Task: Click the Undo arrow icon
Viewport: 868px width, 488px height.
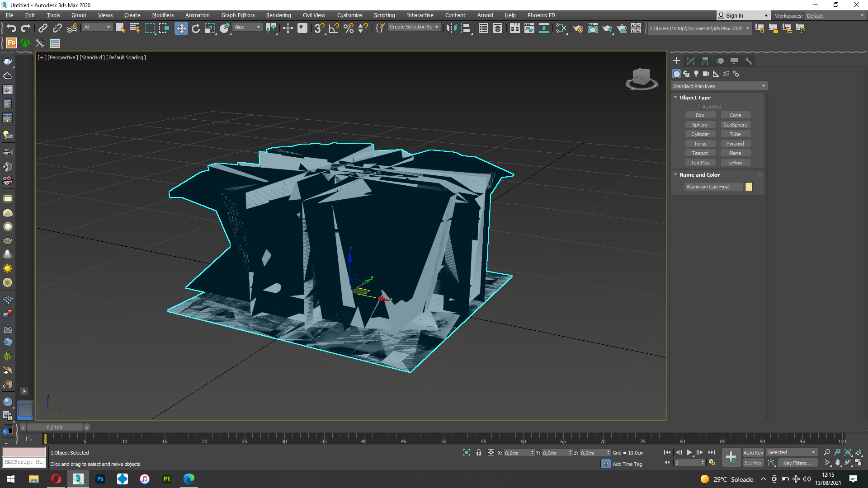Action: click(11, 28)
